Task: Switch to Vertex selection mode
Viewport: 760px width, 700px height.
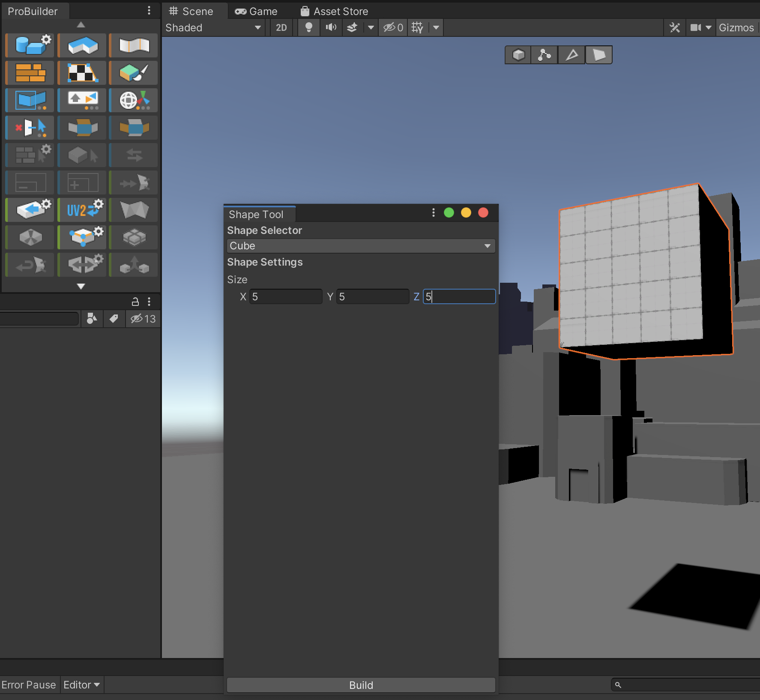Action: (544, 55)
